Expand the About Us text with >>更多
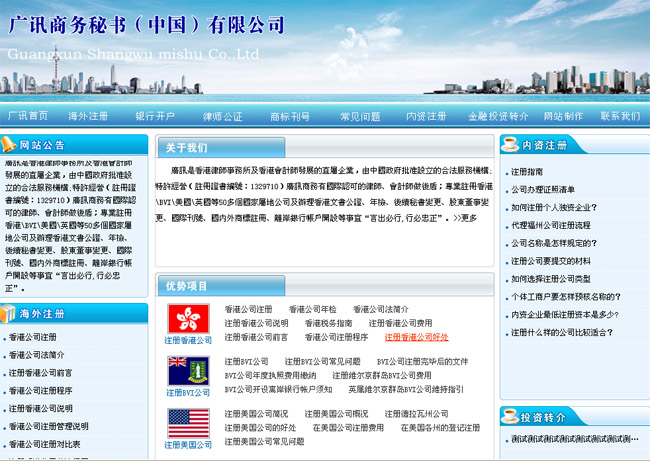The height and width of the screenshot is (461, 650). (x=464, y=217)
